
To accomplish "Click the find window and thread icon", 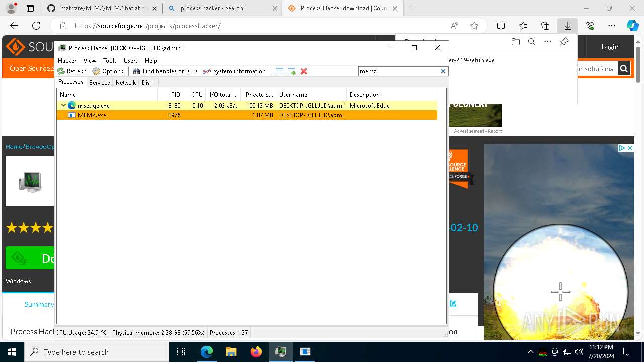I will coord(292,71).
